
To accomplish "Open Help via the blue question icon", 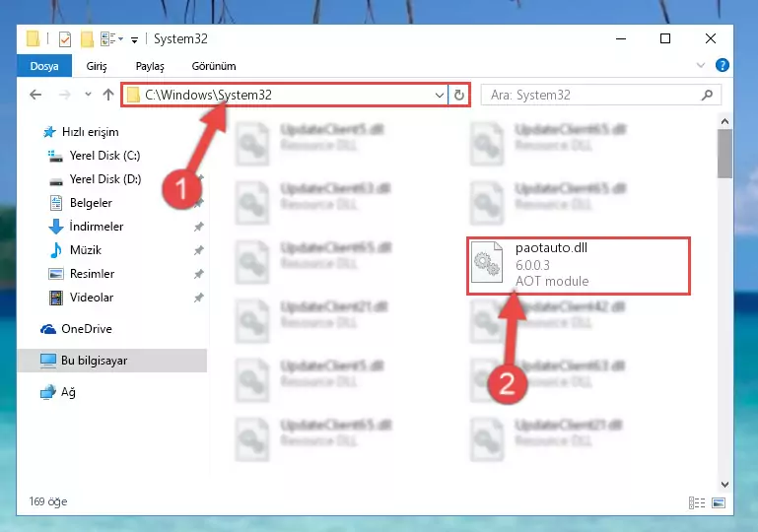I will point(723,65).
